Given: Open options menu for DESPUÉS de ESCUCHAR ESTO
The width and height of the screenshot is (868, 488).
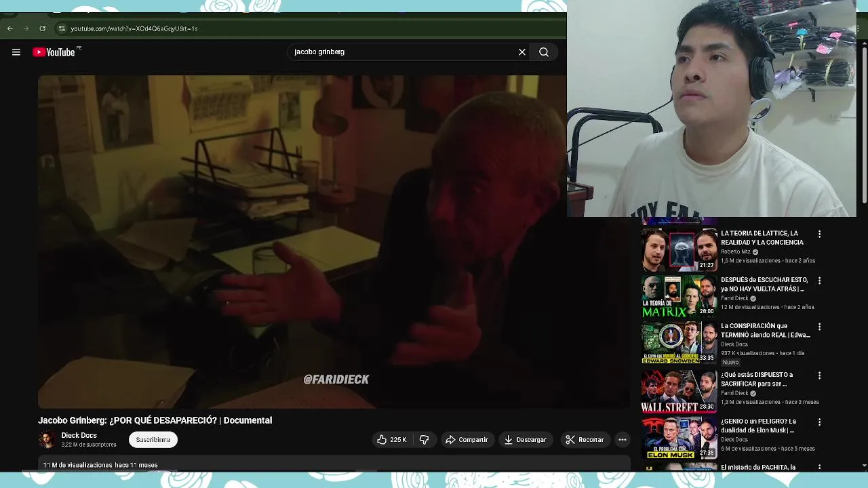Looking at the screenshot, I should click(819, 281).
